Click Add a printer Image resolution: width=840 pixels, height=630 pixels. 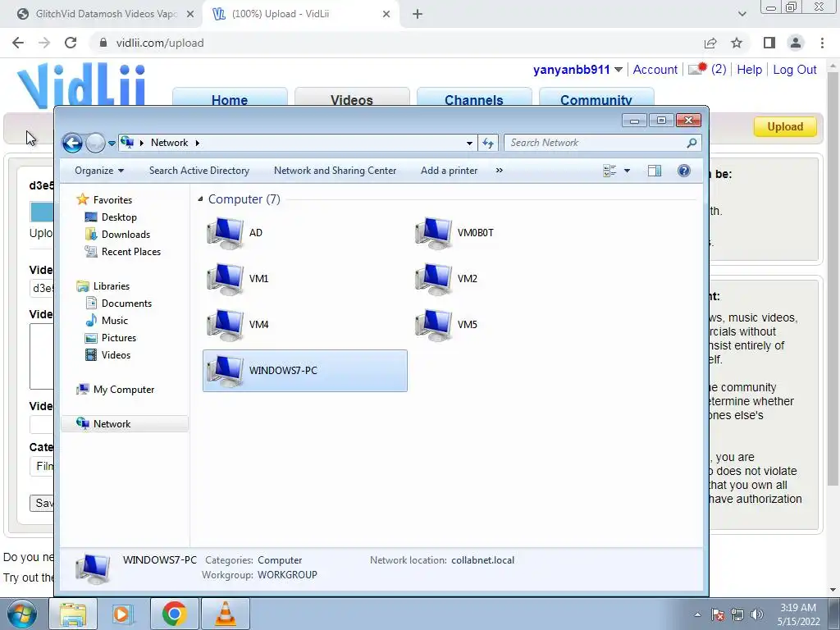[449, 171]
